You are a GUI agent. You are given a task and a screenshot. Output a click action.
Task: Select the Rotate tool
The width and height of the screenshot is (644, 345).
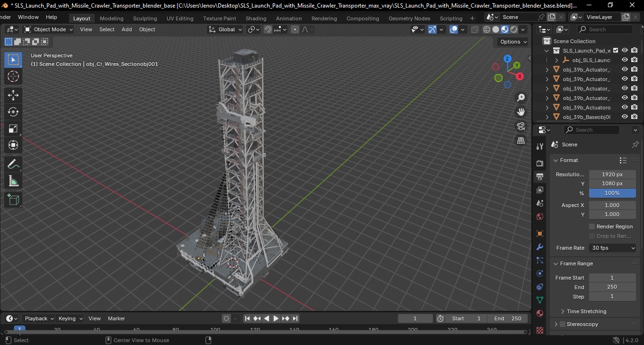click(13, 112)
